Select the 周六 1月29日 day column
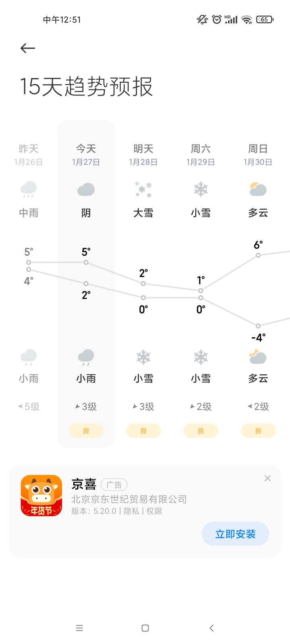290x644 pixels. (201, 284)
